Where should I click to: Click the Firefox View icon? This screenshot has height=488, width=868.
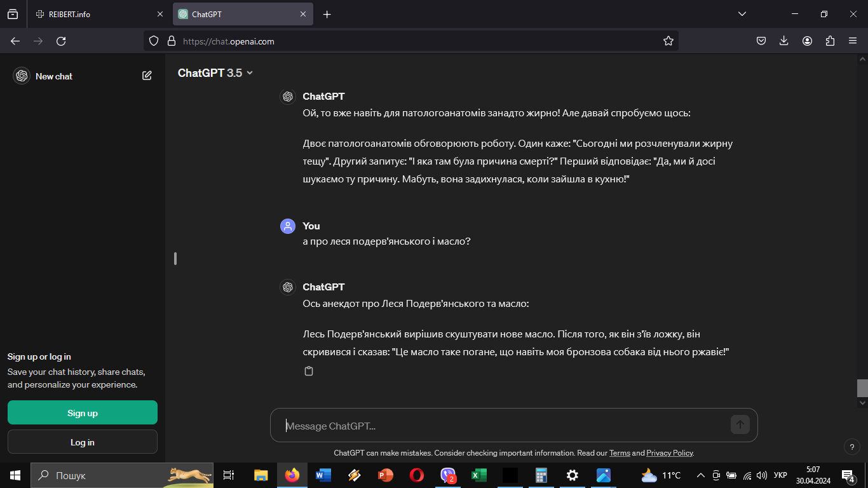click(x=13, y=14)
